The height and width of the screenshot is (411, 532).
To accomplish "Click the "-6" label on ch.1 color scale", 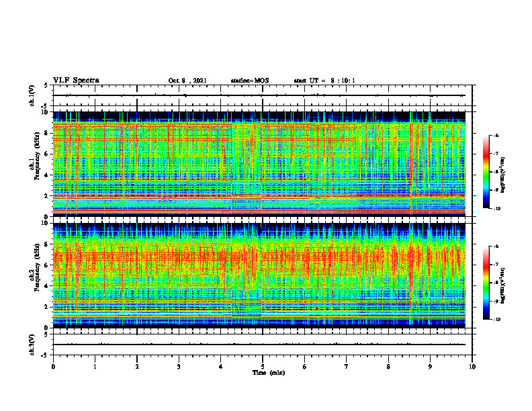I will click(x=496, y=136).
